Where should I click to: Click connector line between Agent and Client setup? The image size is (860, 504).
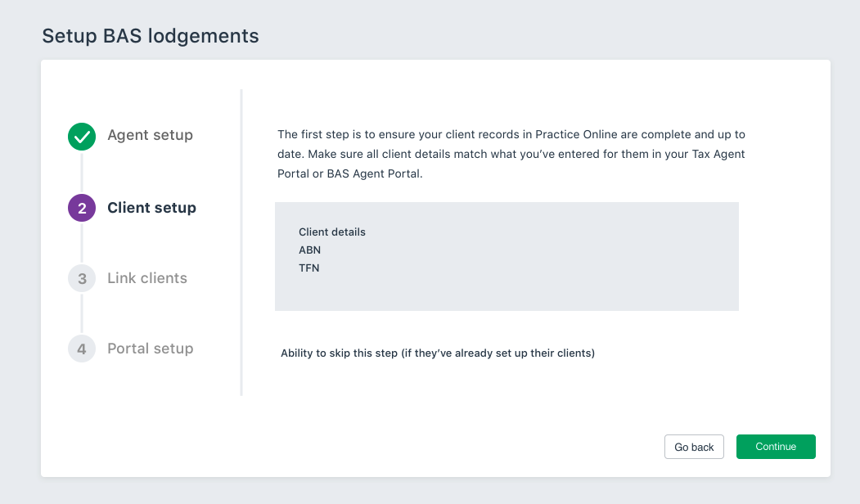pyautogui.click(x=82, y=173)
